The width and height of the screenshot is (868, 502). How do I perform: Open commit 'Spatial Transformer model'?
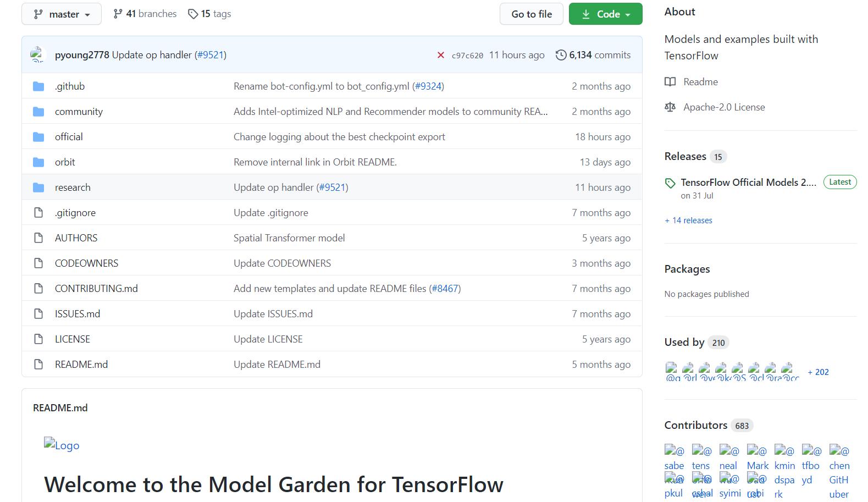289,238
